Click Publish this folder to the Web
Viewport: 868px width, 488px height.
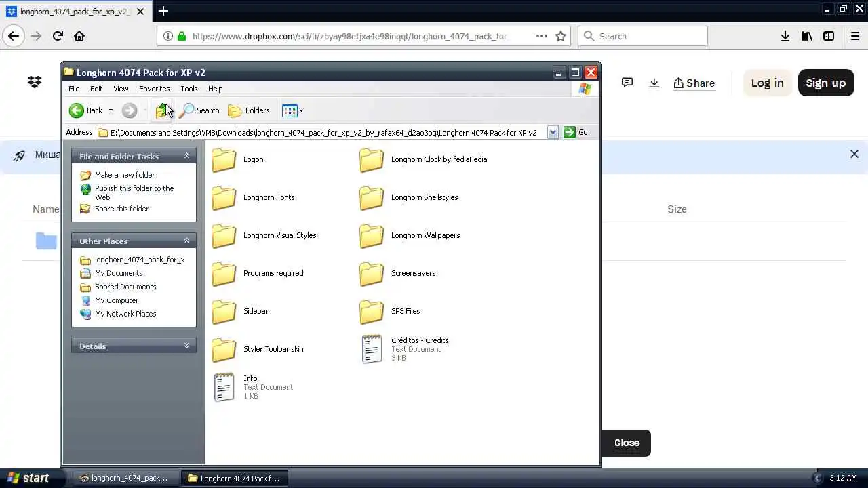(134, 192)
